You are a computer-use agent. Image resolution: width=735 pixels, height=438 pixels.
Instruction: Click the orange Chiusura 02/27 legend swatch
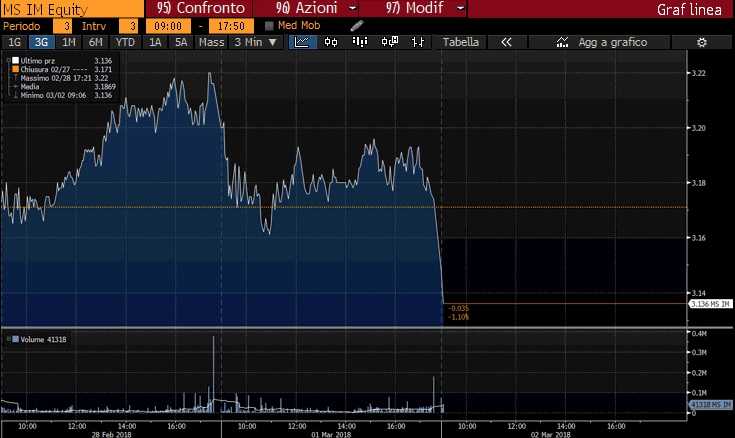coord(15,69)
